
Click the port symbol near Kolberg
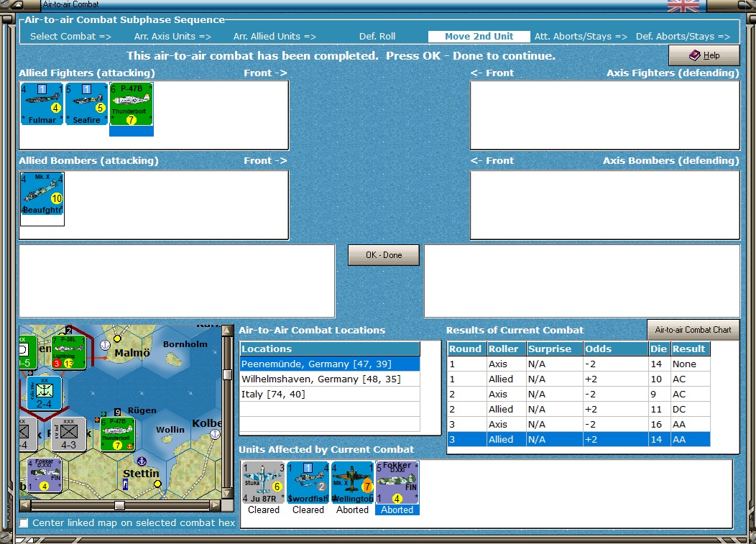(x=215, y=434)
